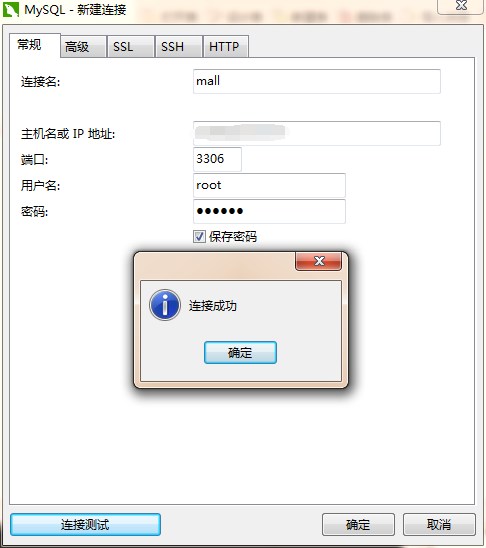Viewport: 486px width, 548px height.
Task: Click the username field showing root
Action: 269,185
